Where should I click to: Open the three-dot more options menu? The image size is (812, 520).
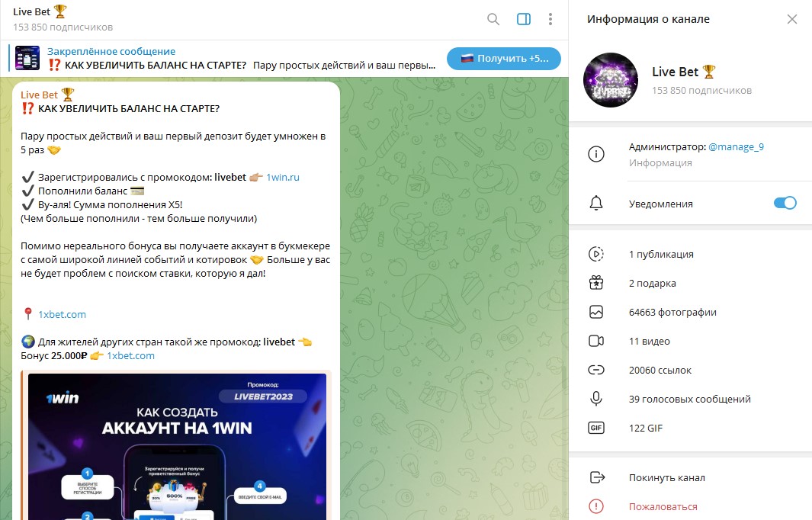[550, 19]
